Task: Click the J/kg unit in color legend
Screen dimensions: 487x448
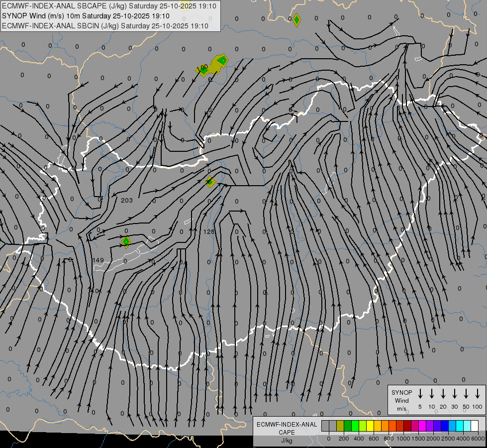Action: click(x=287, y=441)
